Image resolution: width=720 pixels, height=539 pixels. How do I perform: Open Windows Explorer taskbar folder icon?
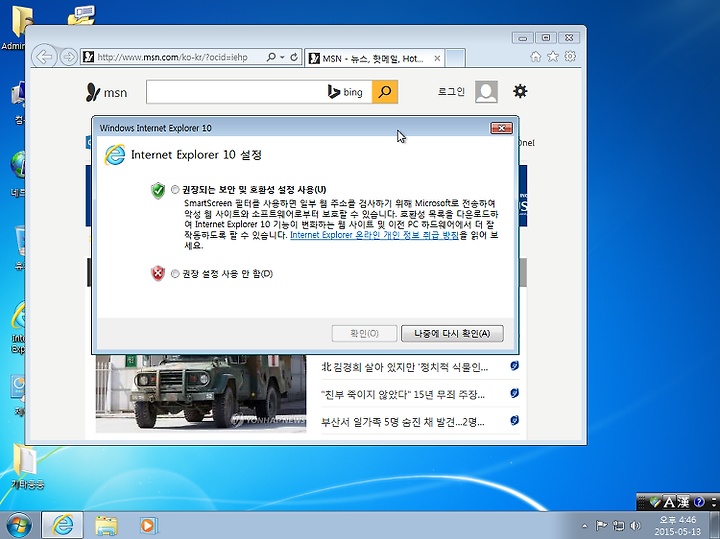pos(106,525)
